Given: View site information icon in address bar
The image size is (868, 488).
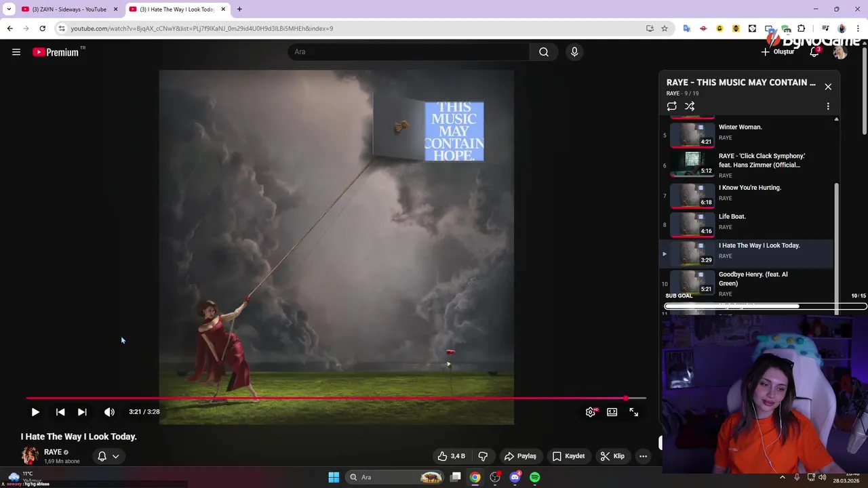Looking at the screenshot, I should point(62,28).
